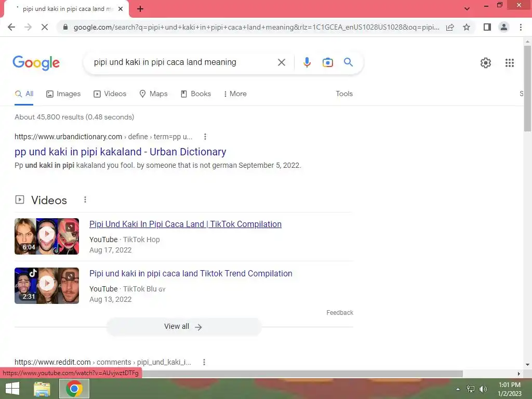Image resolution: width=532 pixels, height=399 pixels.
Task: View site information via the padlock
Action: click(65, 27)
